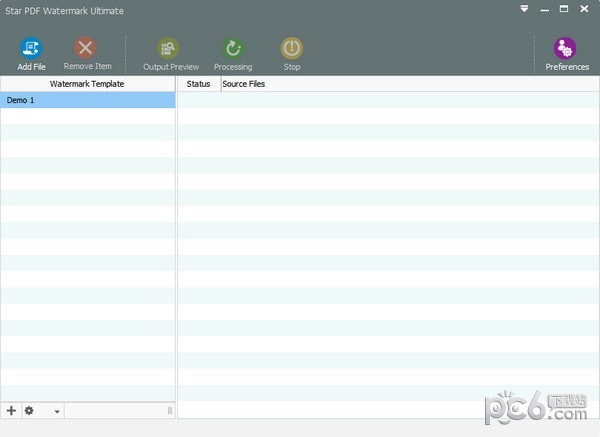Close the Star PDF Watermark Ultimate window
Viewport: 600px width, 437px height.
(584, 9)
